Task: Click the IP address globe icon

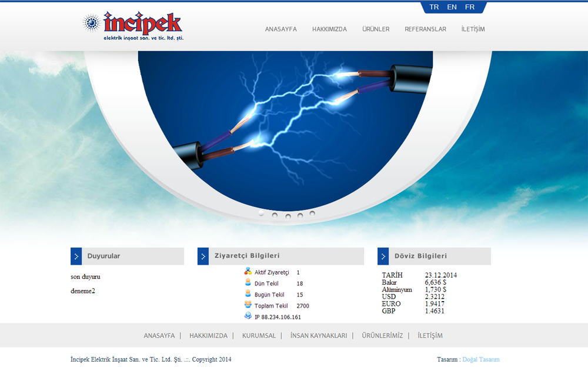Action: pyautogui.click(x=248, y=316)
